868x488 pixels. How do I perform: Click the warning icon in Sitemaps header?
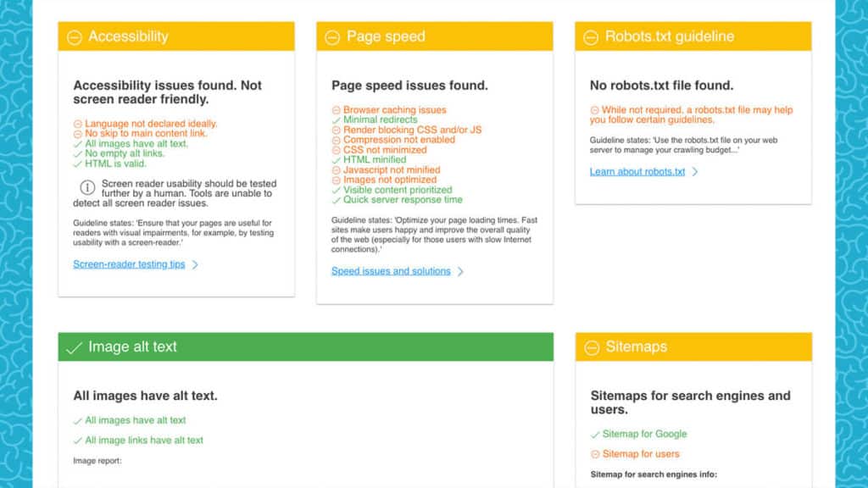(x=592, y=347)
